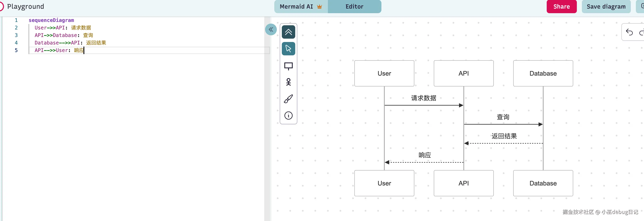The width and height of the screenshot is (644, 221).
Task: Switch to the Editor tab
Action: tap(354, 6)
